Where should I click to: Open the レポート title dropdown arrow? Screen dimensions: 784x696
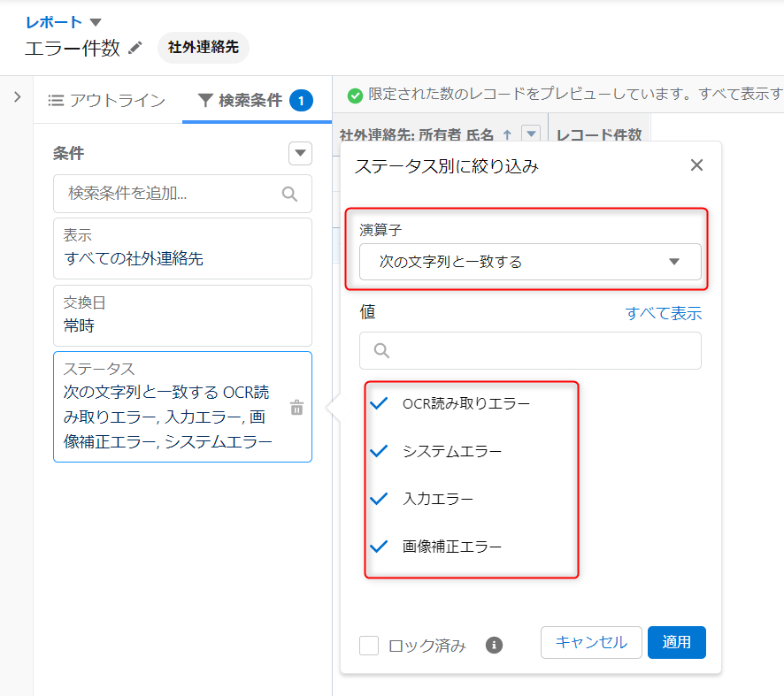pos(96,22)
